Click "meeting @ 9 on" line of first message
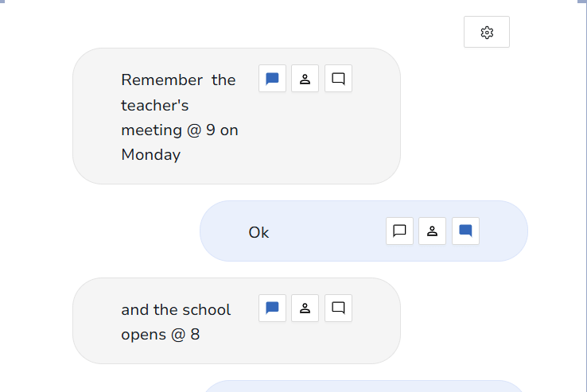587x392 pixels. [179, 130]
